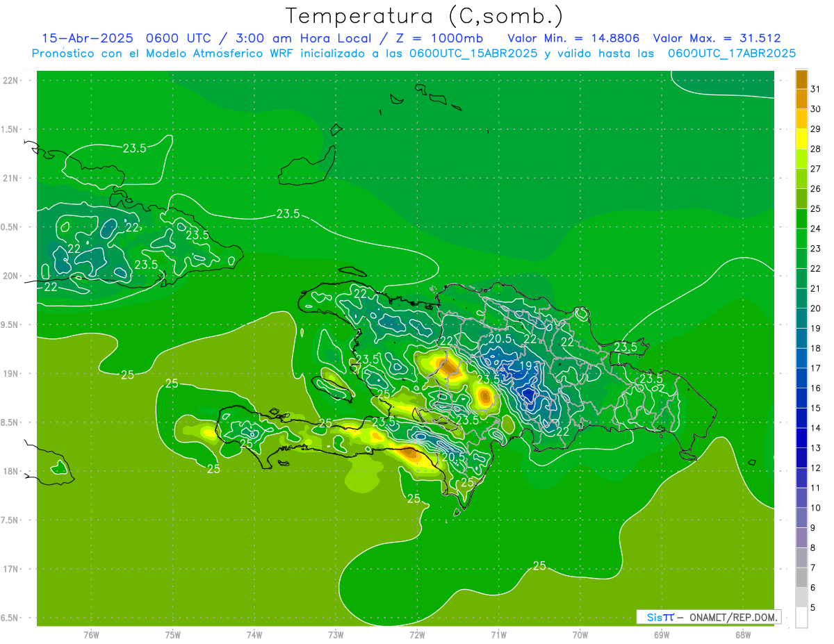834x644 pixels.
Task: Click the "Valor Max. = 31.512" value
Action: [x=717, y=38]
